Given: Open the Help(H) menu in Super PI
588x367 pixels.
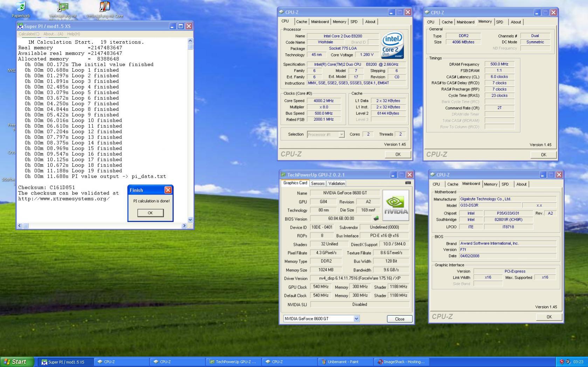Looking at the screenshot, I should (73, 34).
